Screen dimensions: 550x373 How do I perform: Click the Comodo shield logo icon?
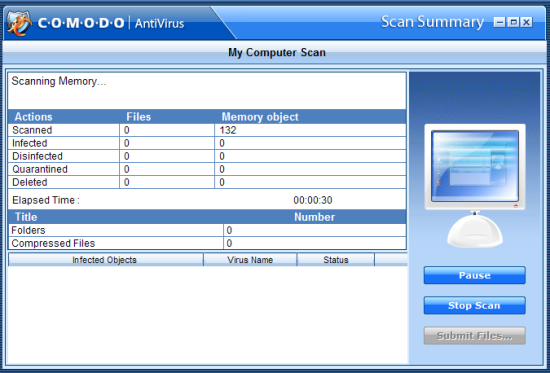click(x=19, y=23)
